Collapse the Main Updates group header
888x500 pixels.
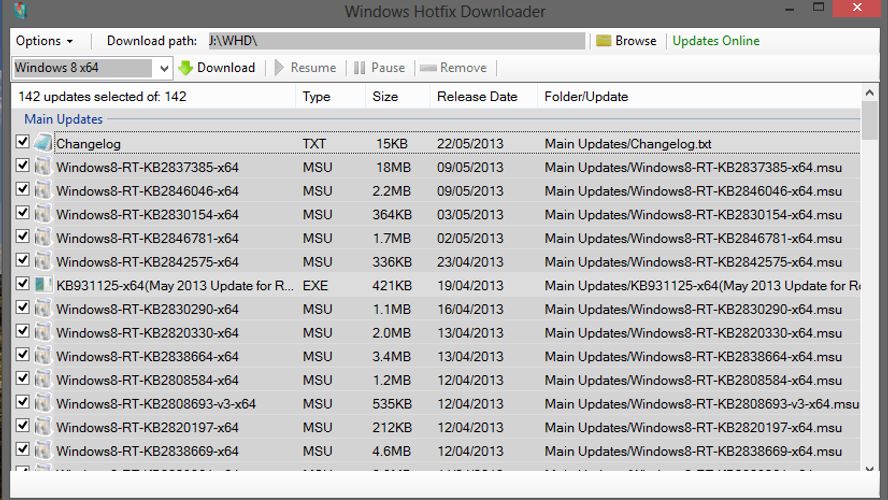click(x=63, y=119)
